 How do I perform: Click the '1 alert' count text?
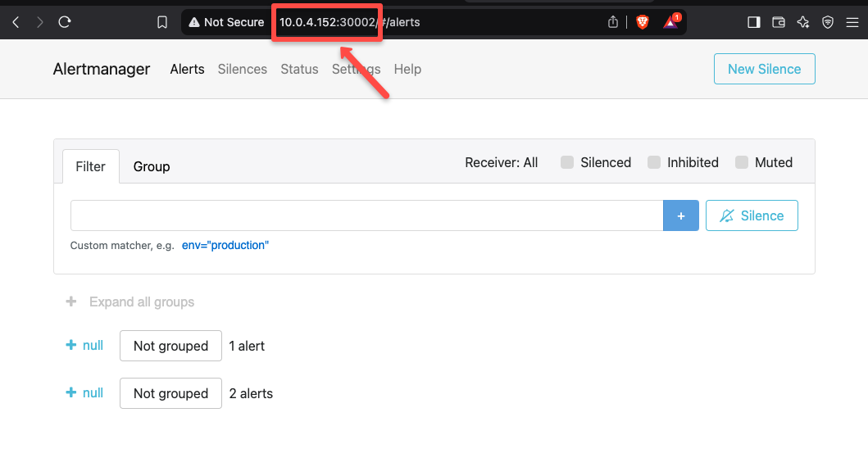(247, 346)
